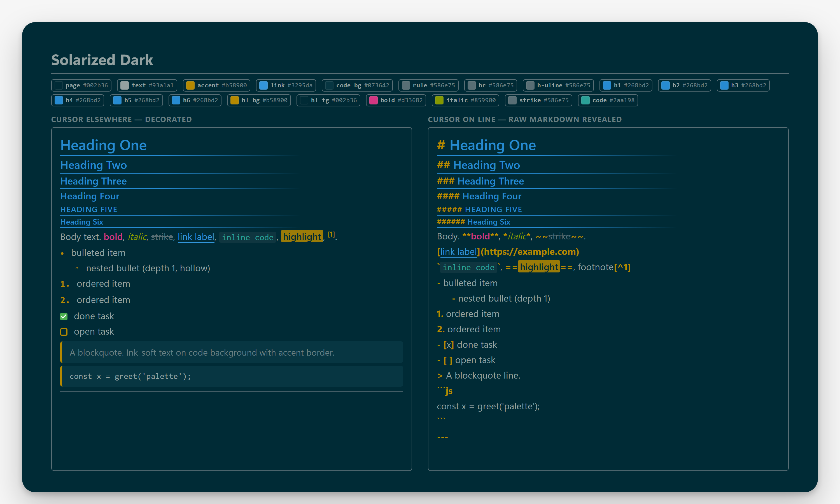This screenshot has height=504, width=840.
Task: Click the '- [x] done task' raw line
Action: pyautogui.click(x=467, y=345)
